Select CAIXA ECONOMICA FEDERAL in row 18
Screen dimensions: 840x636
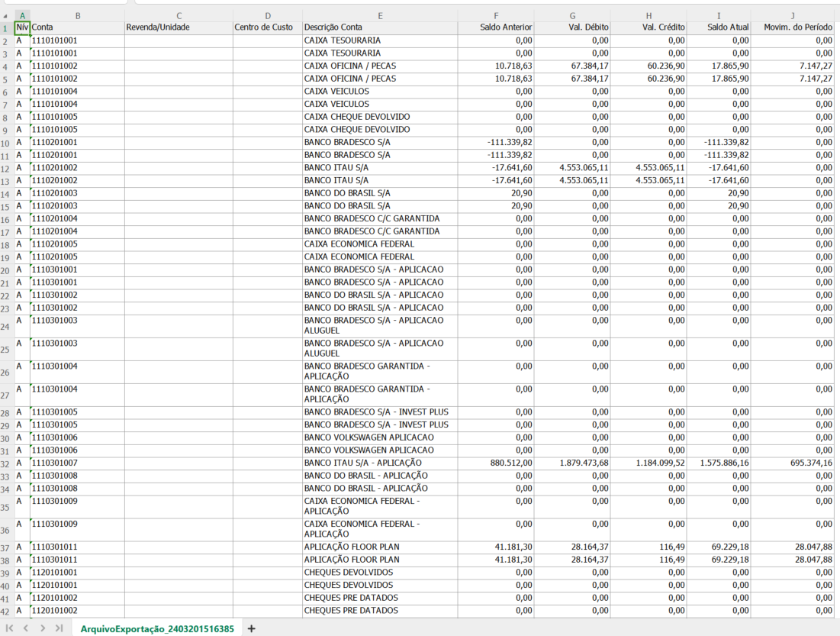381,244
